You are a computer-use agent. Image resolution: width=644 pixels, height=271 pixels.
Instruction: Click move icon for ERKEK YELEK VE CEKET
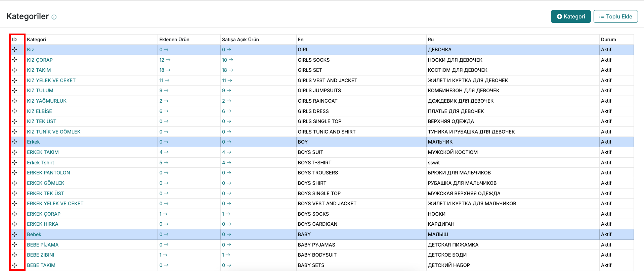[x=15, y=204]
